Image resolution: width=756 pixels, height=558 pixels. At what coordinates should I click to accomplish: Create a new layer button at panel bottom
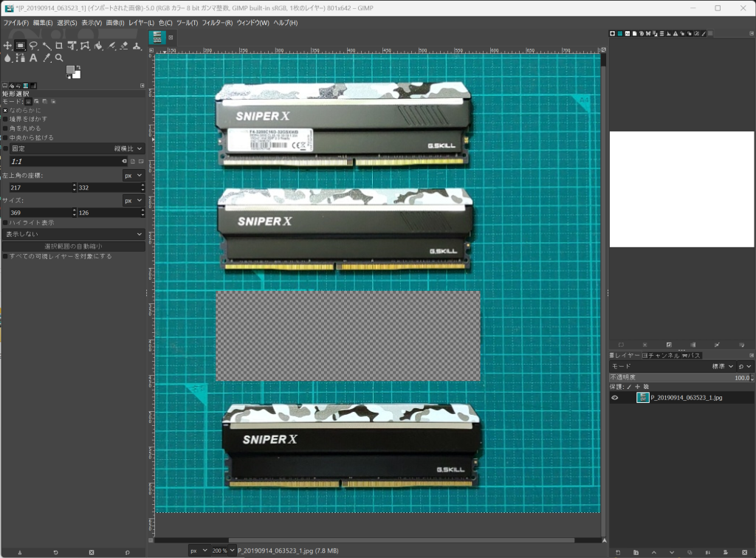pyautogui.click(x=618, y=552)
